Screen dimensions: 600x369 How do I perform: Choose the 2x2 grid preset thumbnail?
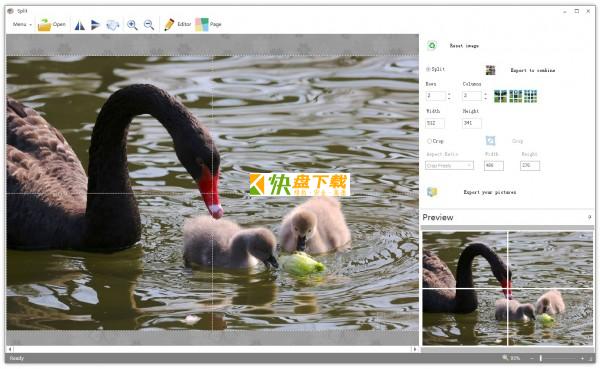(500, 96)
